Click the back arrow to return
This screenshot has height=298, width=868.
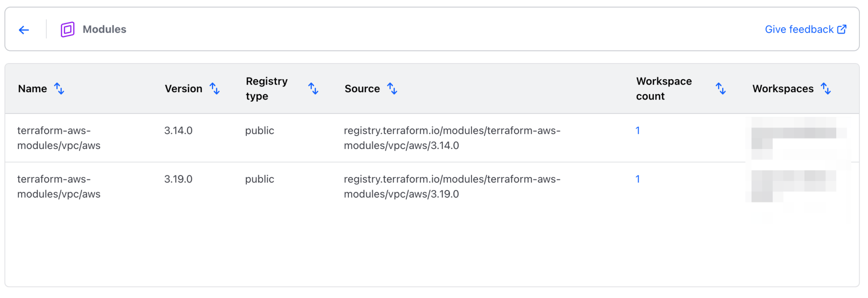pos(24,30)
